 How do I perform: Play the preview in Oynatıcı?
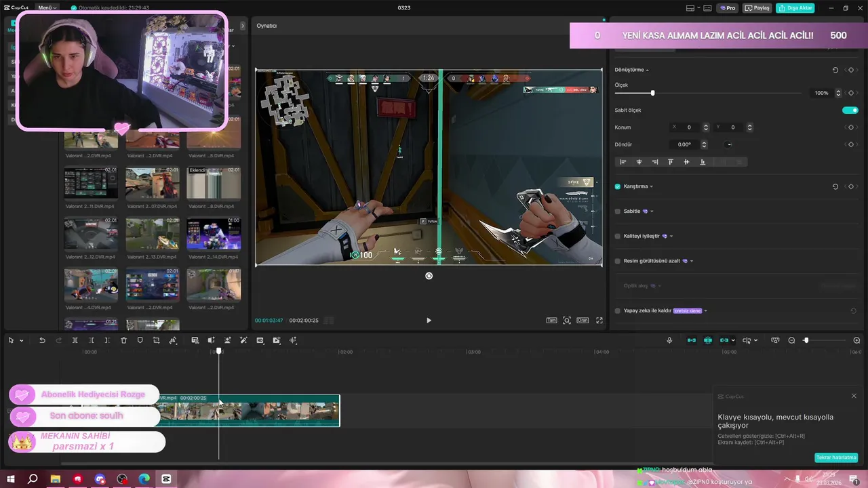(x=429, y=321)
